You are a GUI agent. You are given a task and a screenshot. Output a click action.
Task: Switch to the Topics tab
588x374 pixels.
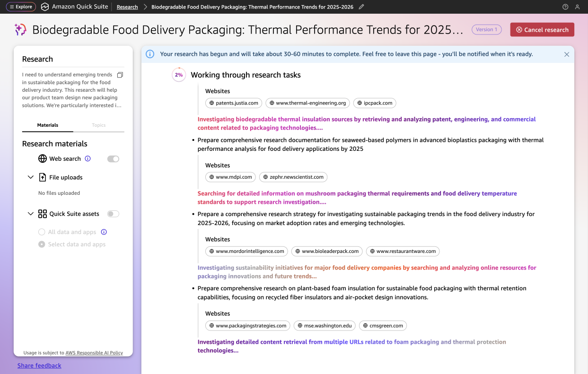pyautogui.click(x=98, y=125)
